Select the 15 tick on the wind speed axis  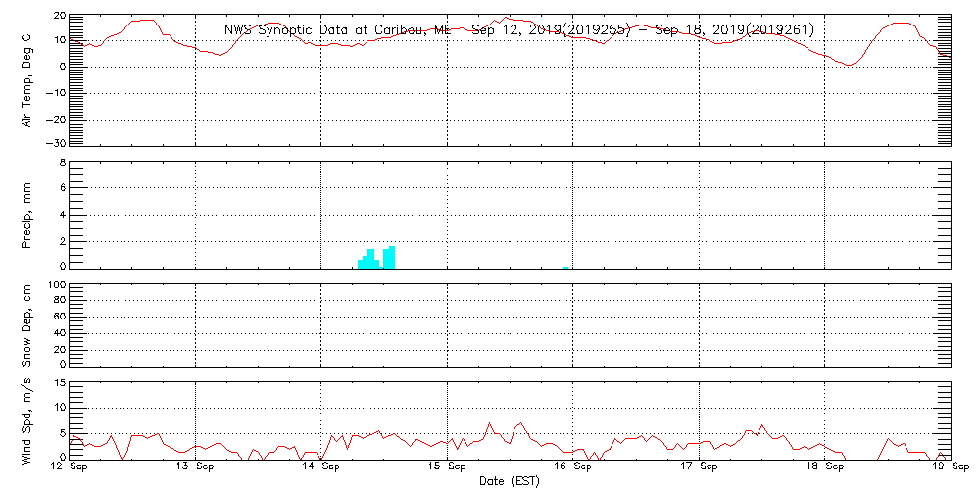[x=59, y=382]
